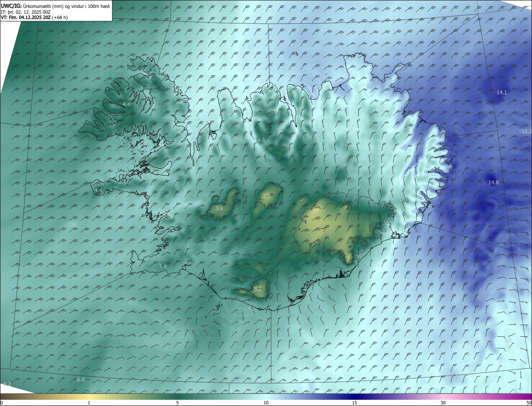Click the '1' tick on the color scale
This screenshot has height=406, width=532.
point(89,403)
